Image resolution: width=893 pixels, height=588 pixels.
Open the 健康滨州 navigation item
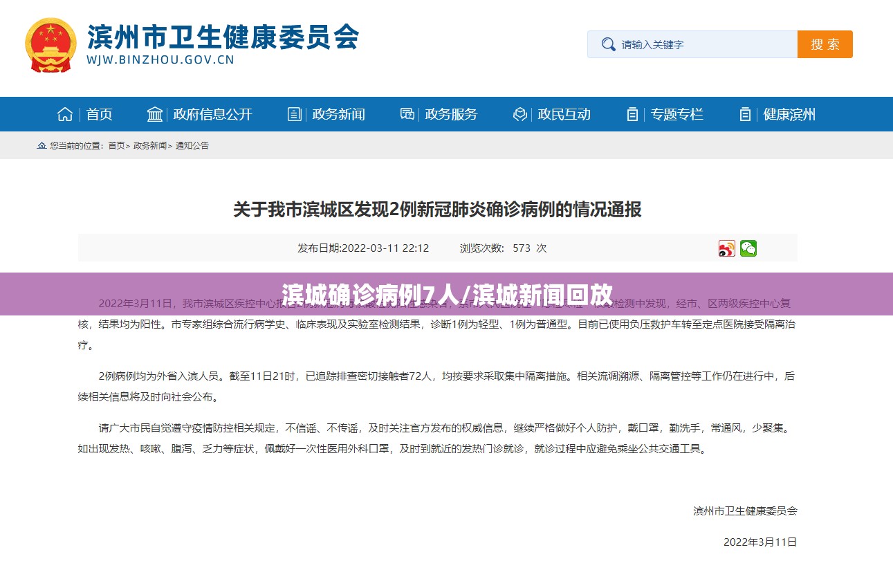click(x=777, y=114)
